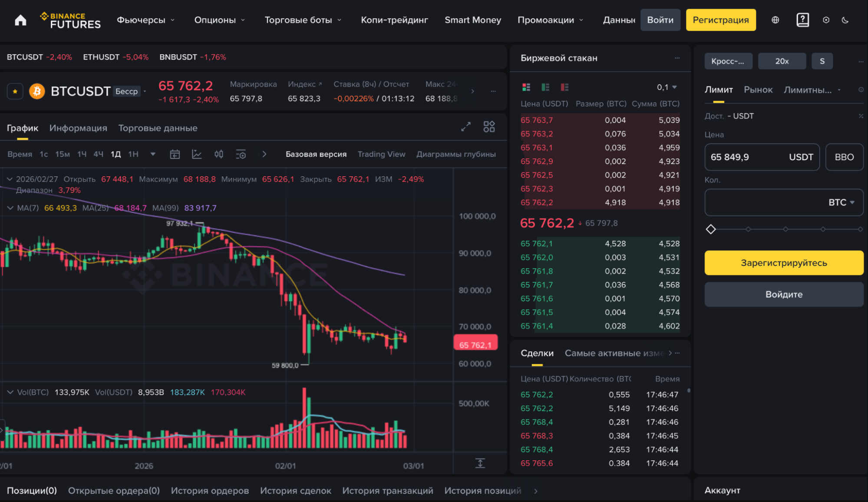Select sell-only order book view
This screenshot has width=868, height=502.
564,87
